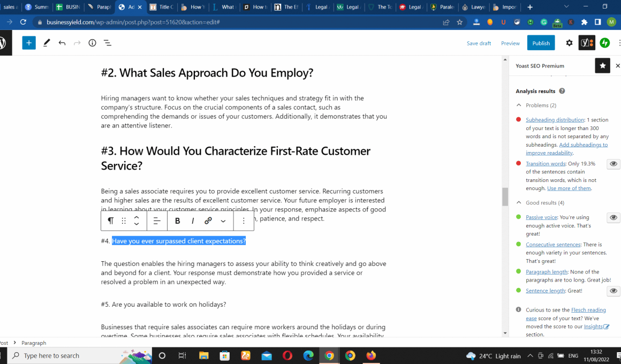The width and height of the screenshot is (621, 364).
Task: Collapse the Good results (4) section
Action: coord(519,203)
